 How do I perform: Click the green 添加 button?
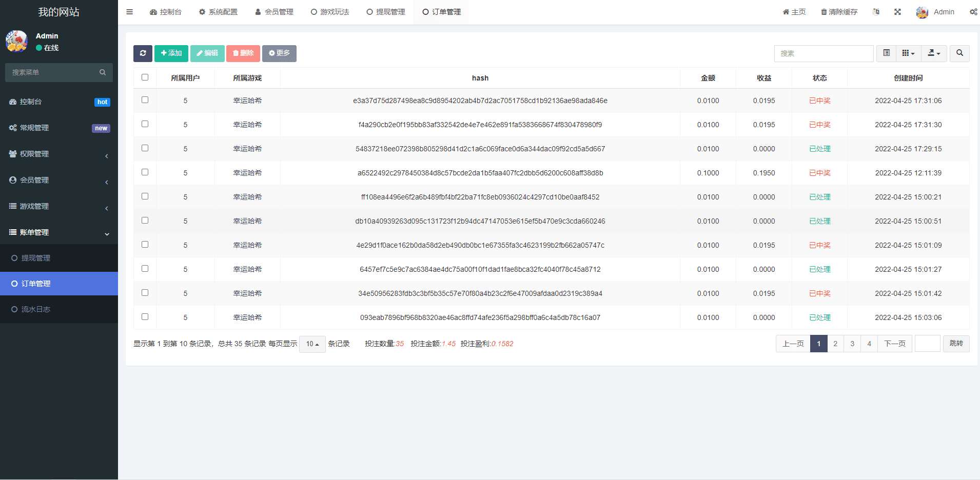[x=171, y=53]
